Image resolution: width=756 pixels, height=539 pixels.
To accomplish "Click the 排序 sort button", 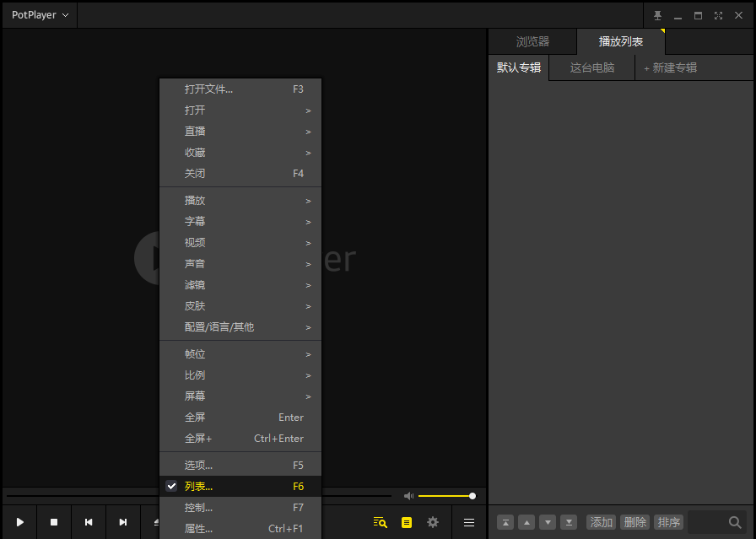I will point(669,522).
